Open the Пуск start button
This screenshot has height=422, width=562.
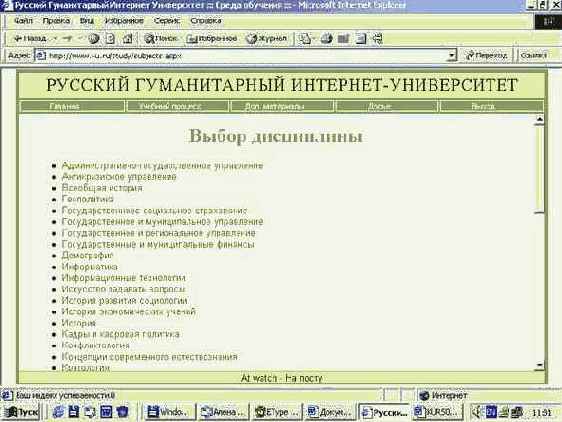[x=21, y=412]
